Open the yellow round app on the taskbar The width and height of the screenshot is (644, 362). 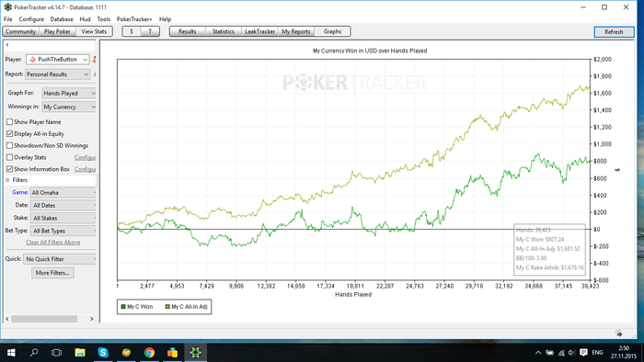point(126,353)
